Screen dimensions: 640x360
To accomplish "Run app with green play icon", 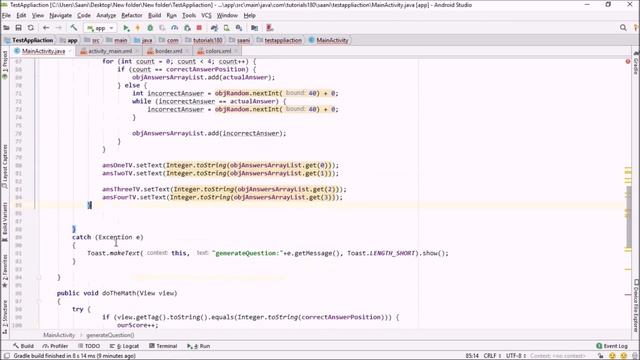I will pos(126,28).
